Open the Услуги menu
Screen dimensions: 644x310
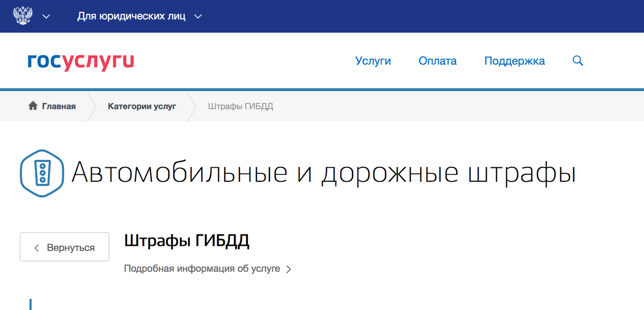[374, 61]
